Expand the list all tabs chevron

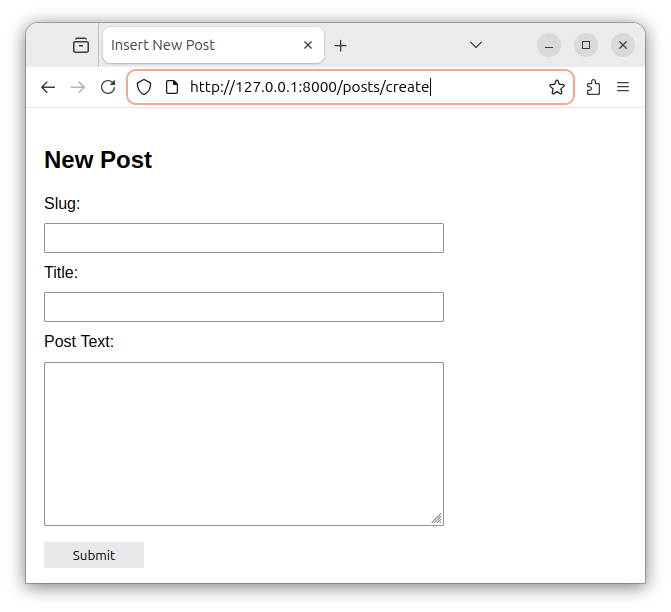476,45
